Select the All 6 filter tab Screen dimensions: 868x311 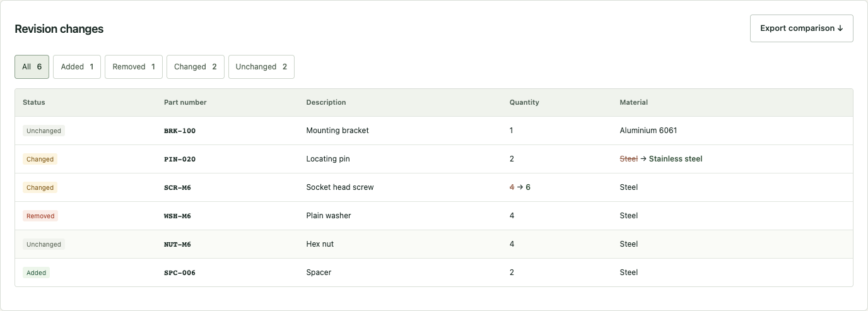coord(32,67)
